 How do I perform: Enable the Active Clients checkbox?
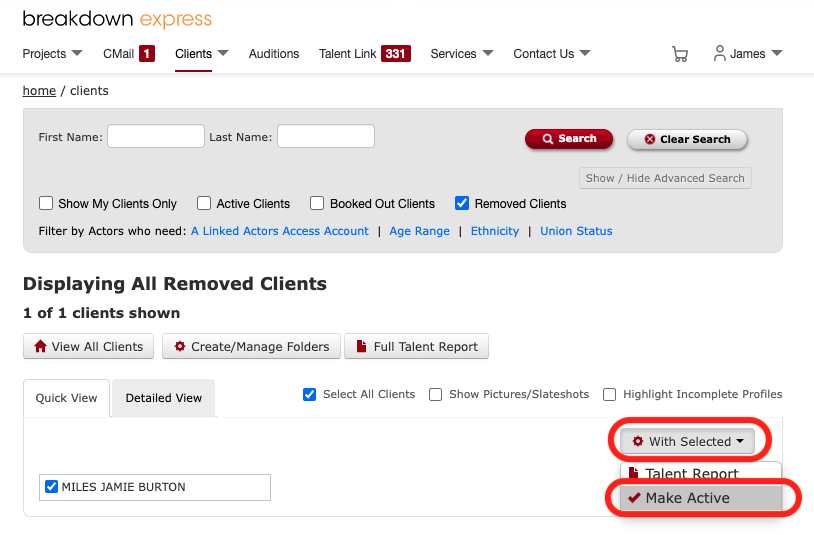click(x=204, y=203)
